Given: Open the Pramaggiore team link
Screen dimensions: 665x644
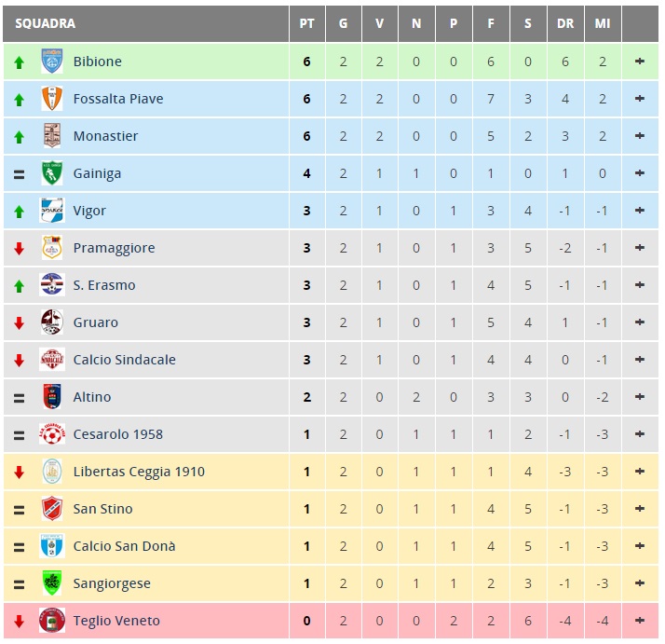Looking at the screenshot, I should pos(114,248).
